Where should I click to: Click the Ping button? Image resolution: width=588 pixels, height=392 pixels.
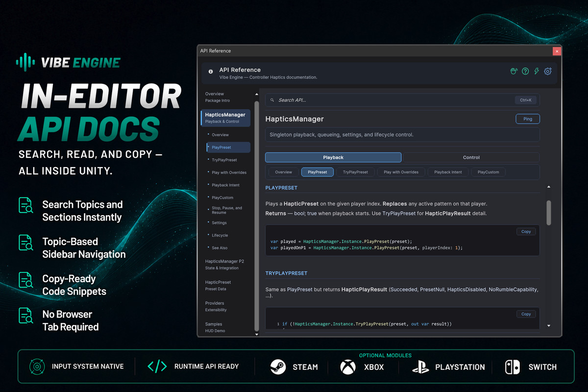[528, 119]
